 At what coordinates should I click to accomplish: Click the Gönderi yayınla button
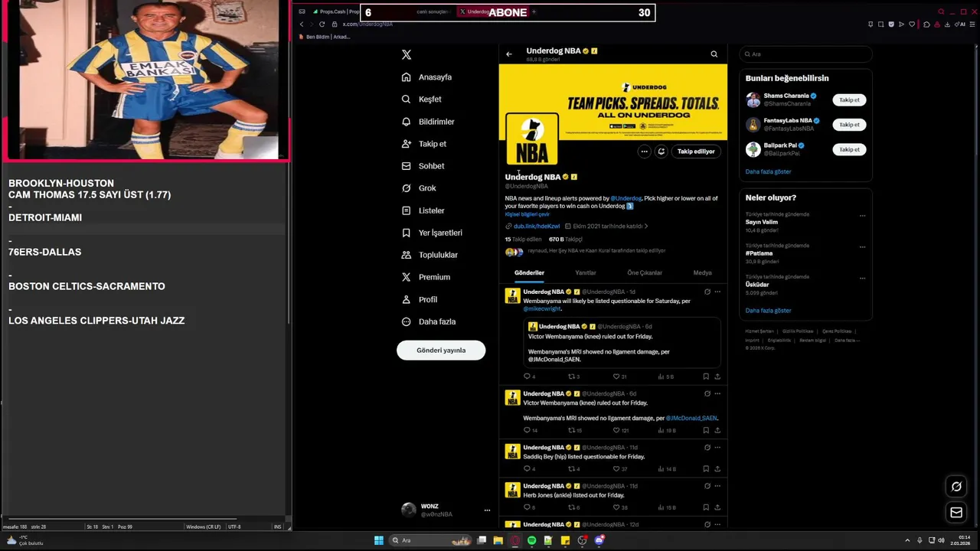coord(441,350)
